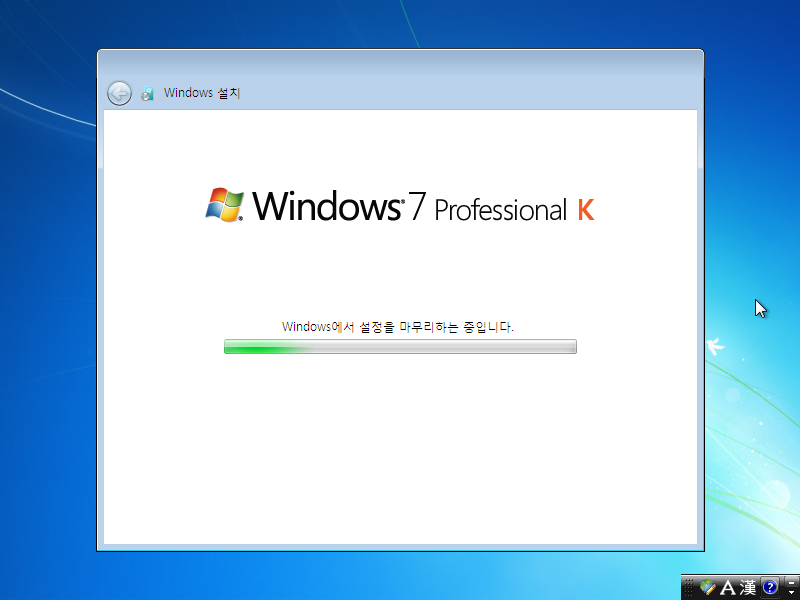Click the orange K edition letter
The width and height of the screenshot is (800, 600).
[586, 210]
